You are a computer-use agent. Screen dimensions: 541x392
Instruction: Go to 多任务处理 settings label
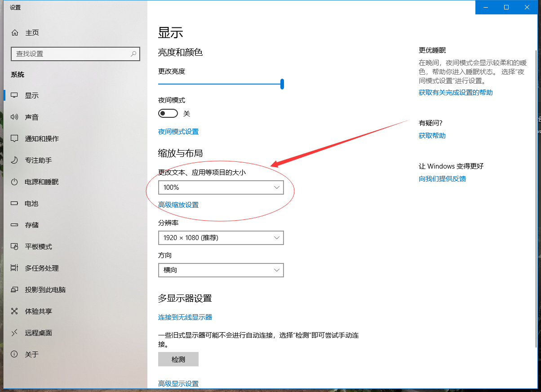[42, 268]
